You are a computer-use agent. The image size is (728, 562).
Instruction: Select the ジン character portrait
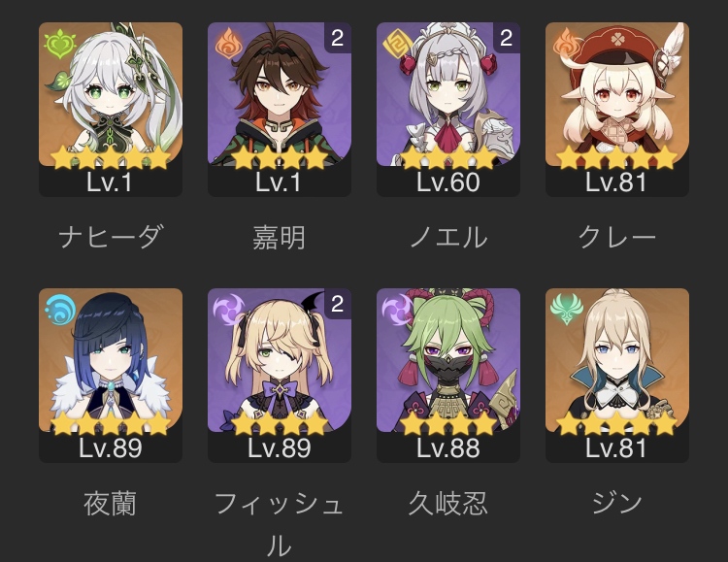[x=617, y=376]
